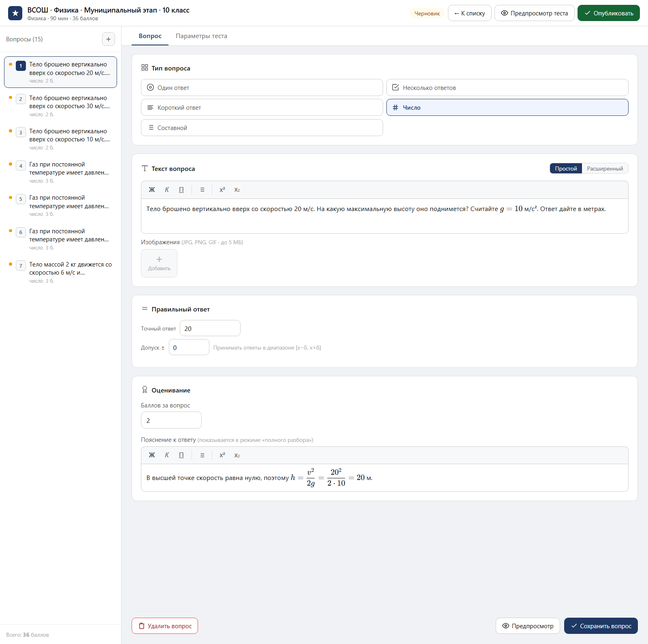The image size is (648, 644).
Task: Add a new question with plus icon
Action: pos(108,39)
